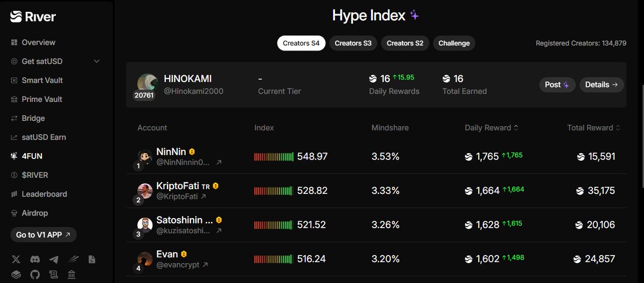
Task: Click Evan's total reward 24,857
Action: pyautogui.click(x=600, y=259)
